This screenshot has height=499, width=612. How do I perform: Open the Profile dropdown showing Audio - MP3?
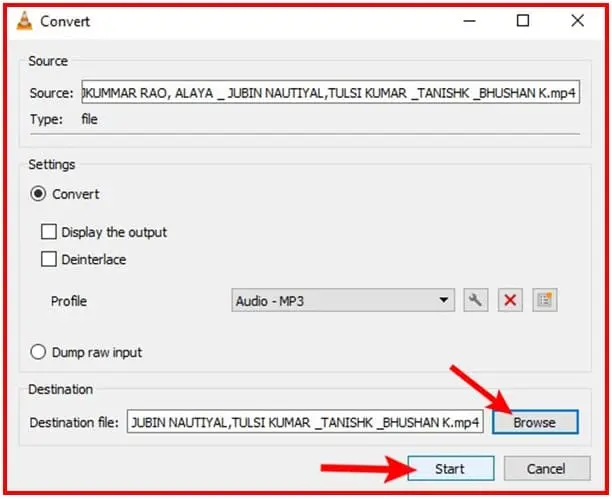[343, 300]
